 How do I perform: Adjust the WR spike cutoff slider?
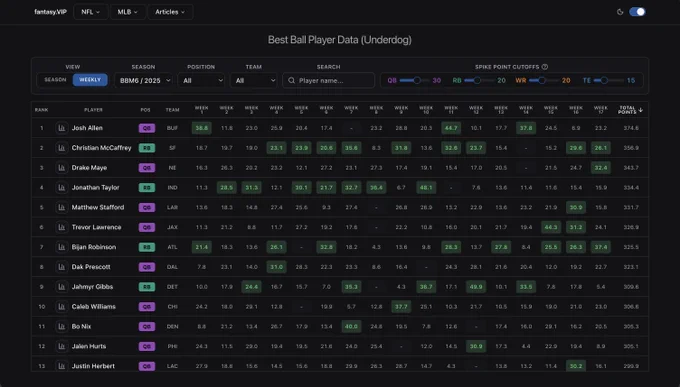pos(543,80)
